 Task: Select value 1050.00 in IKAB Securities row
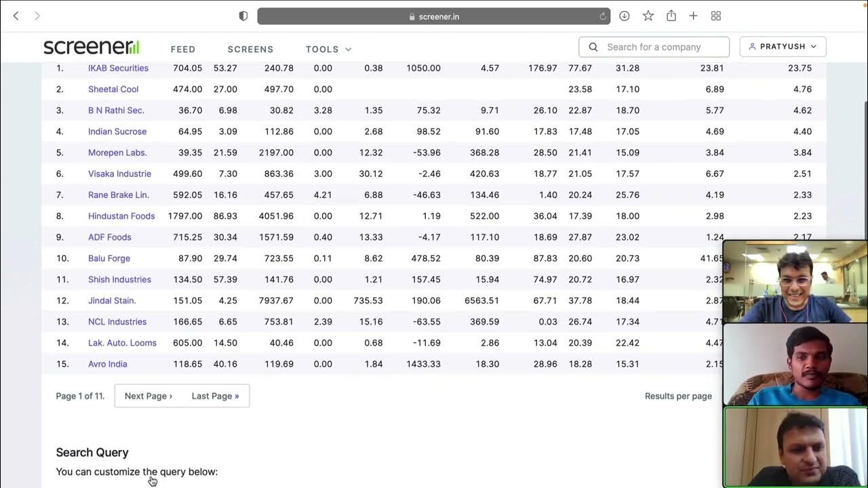423,68
